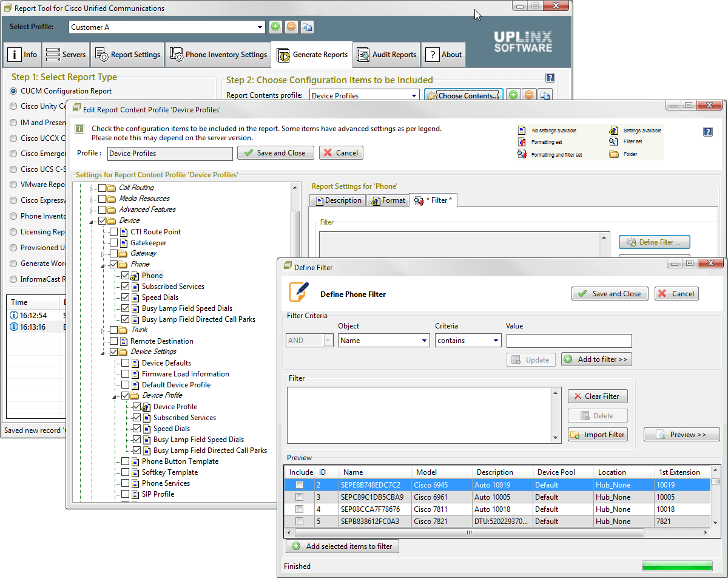This screenshot has height=578, width=728.
Task: Select the CUCM Configuration Report radio button
Action: pyautogui.click(x=14, y=91)
